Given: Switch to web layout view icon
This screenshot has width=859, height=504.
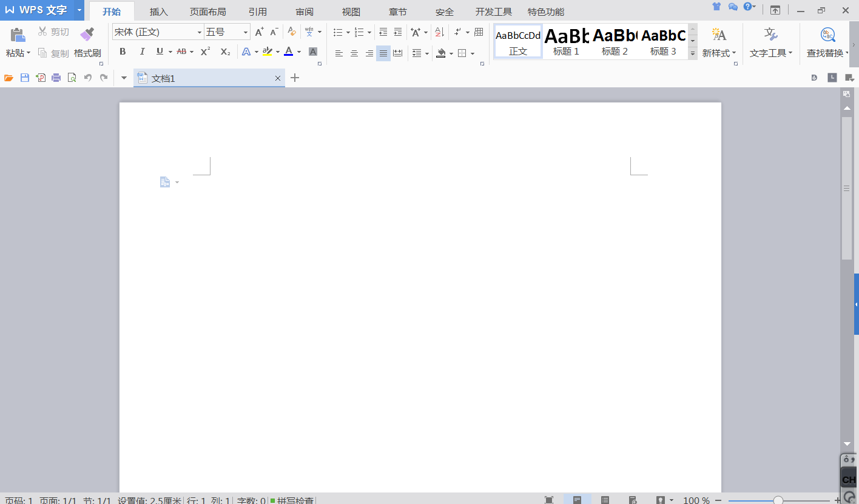Looking at the screenshot, I should pyautogui.click(x=633, y=500).
